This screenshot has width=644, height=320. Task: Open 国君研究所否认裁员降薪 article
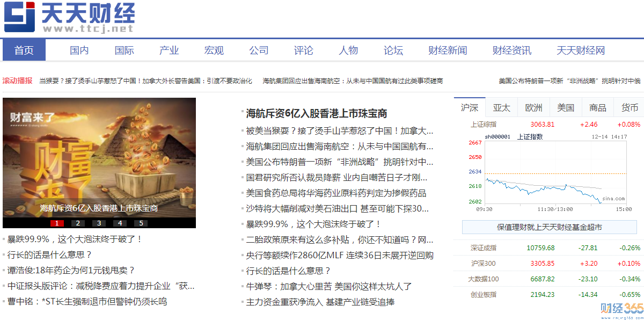(x=336, y=177)
